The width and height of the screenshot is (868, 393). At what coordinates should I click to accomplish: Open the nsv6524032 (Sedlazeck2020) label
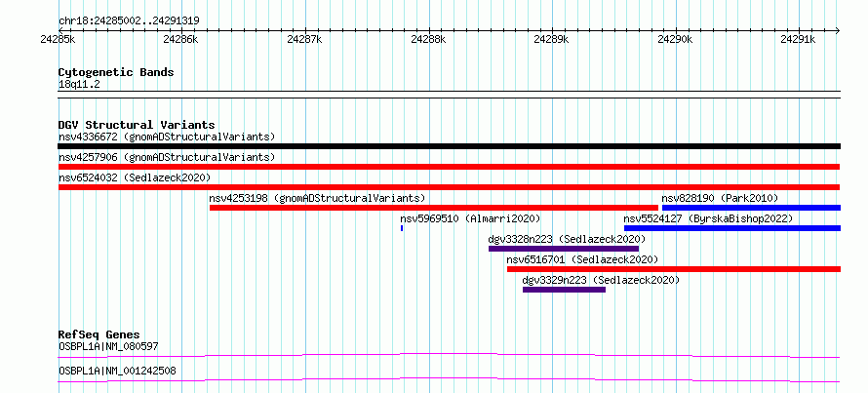click(x=135, y=177)
